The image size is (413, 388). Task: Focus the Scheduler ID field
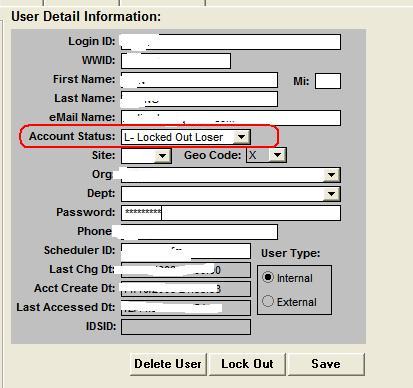[186, 251]
